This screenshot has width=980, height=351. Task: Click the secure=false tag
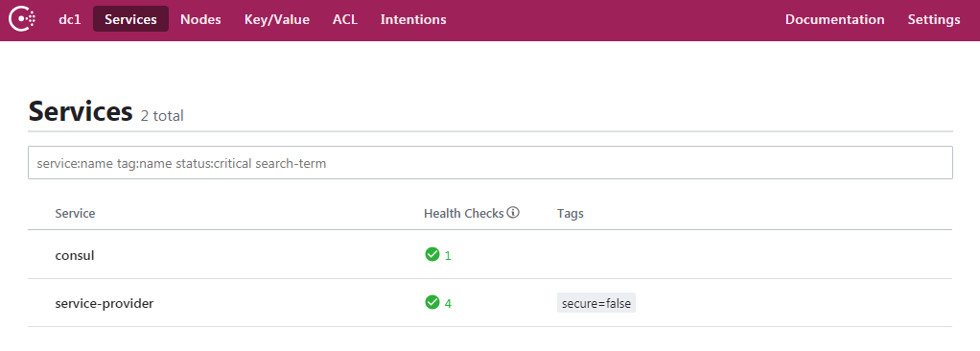(x=596, y=304)
